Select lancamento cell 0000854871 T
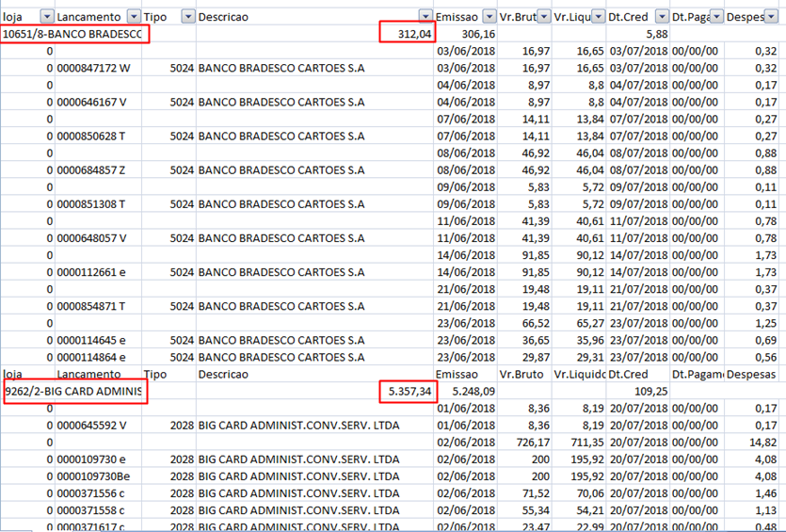Screen dimensions: 786x532 pos(98,306)
